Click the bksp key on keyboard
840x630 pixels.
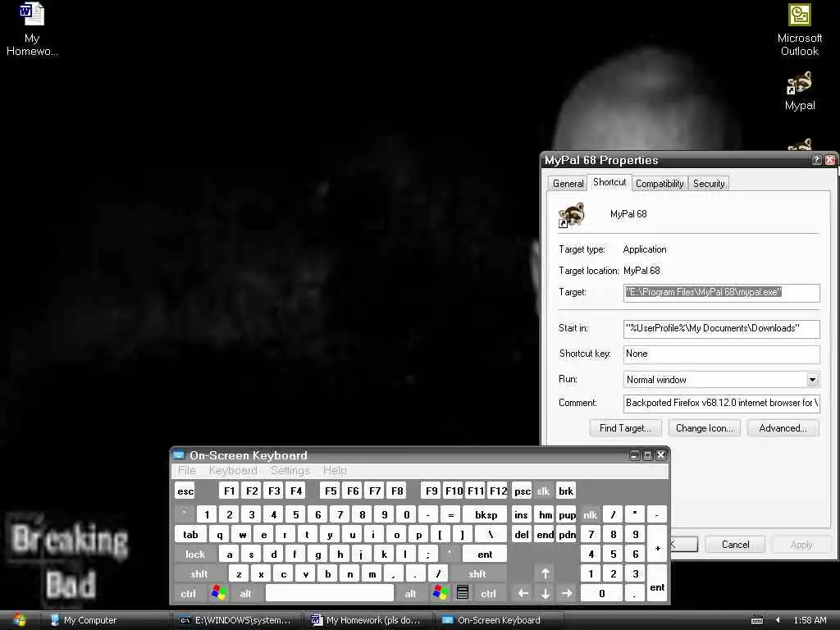pyautogui.click(x=486, y=515)
